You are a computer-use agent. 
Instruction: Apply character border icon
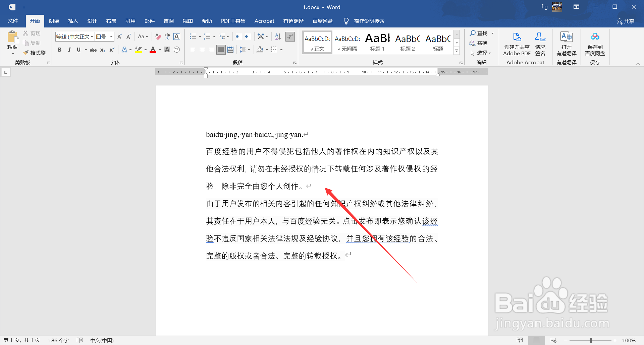(177, 37)
